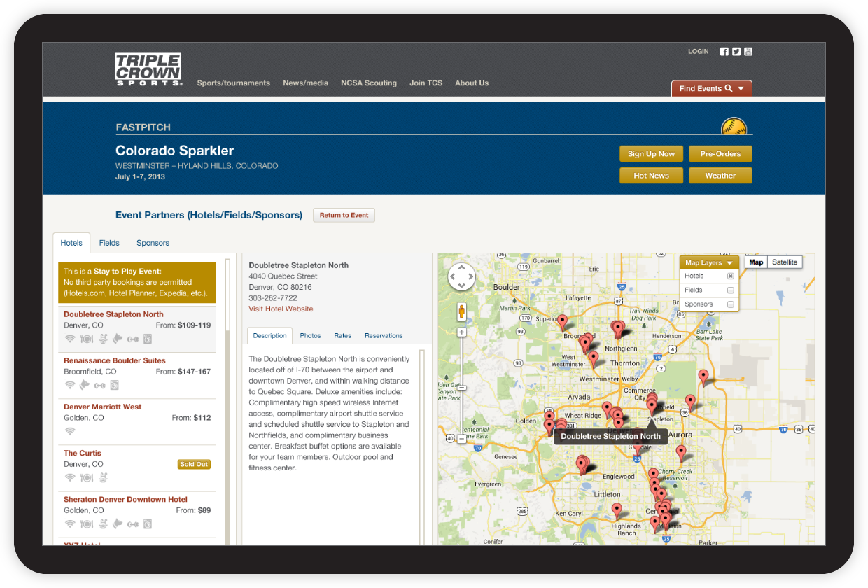Click the Return to Event button
The height and width of the screenshot is (588, 868).
[x=344, y=215]
